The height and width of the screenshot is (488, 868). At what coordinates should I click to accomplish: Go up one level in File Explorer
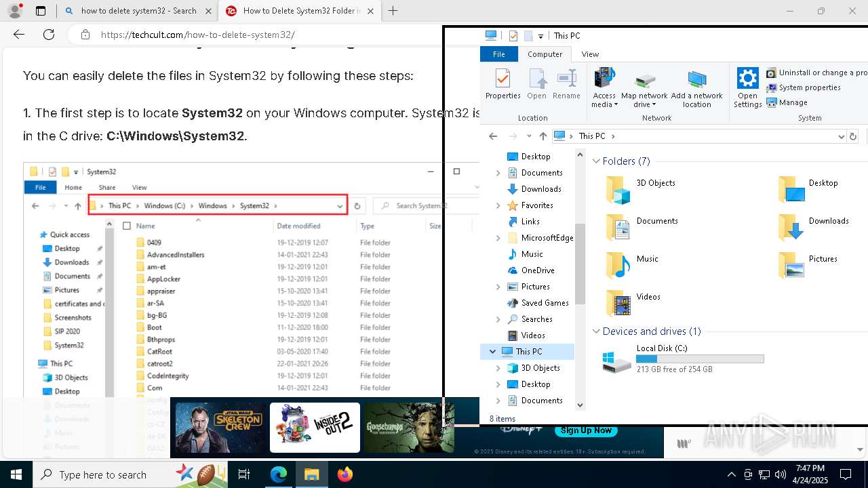point(543,136)
